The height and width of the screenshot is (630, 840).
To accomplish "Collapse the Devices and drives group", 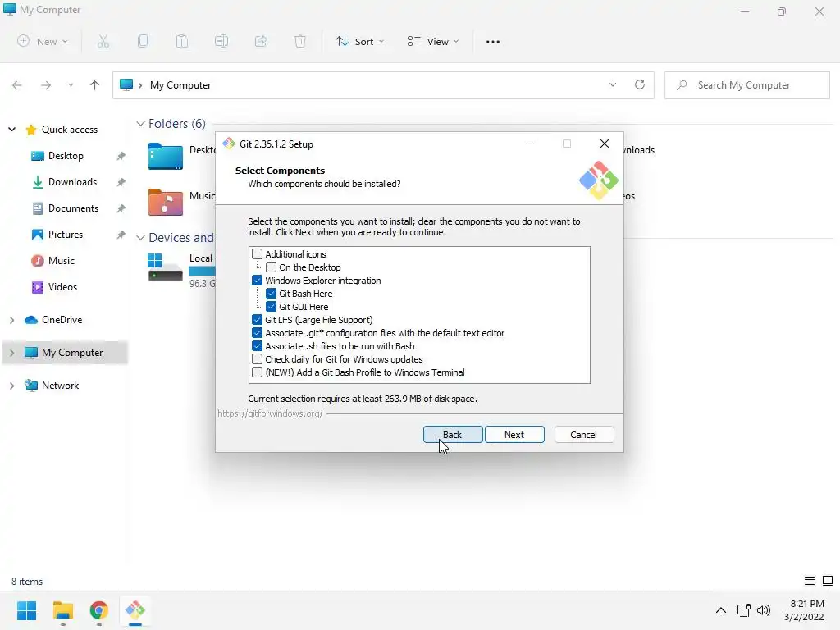I will [x=140, y=237].
